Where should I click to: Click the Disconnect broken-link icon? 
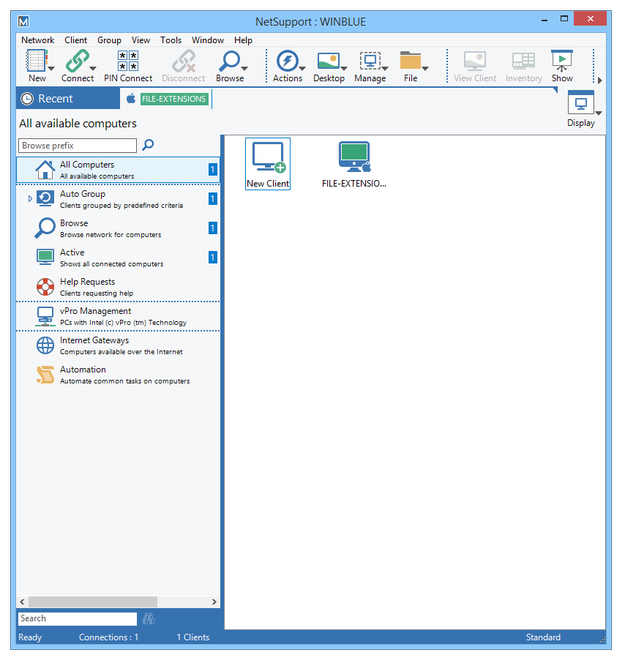pyautogui.click(x=184, y=60)
